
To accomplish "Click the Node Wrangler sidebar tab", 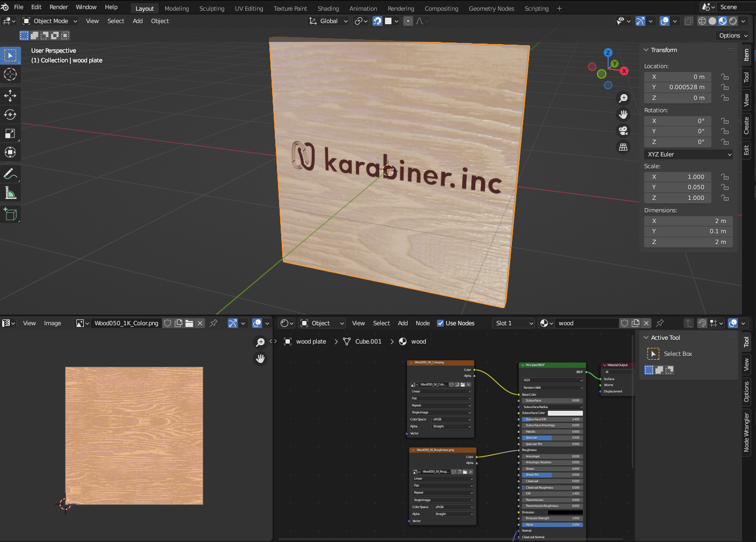I will click(x=746, y=432).
